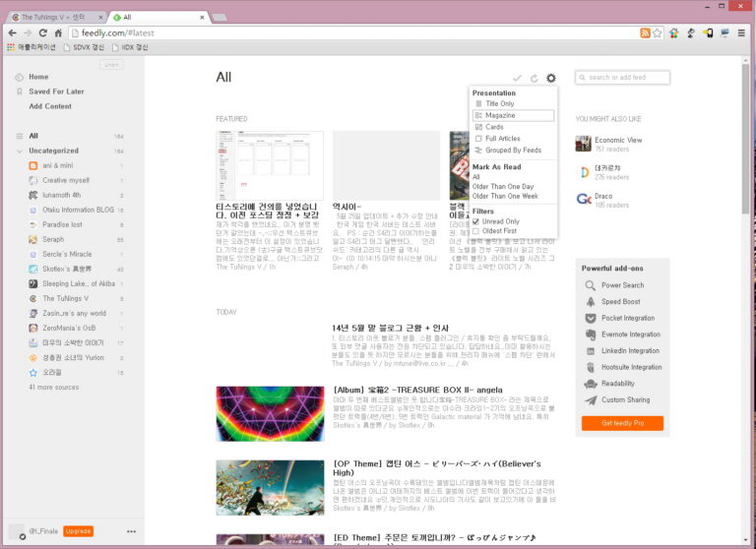Click the 오라클 star feed icon

coord(33,373)
